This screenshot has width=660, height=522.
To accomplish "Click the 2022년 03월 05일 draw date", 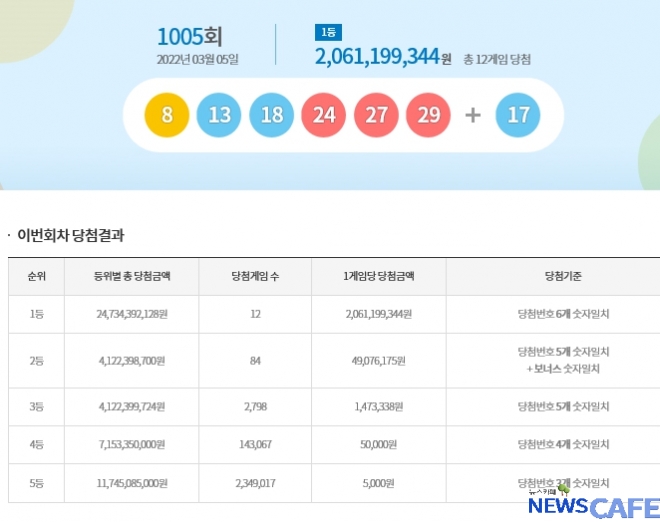I will (x=197, y=59).
